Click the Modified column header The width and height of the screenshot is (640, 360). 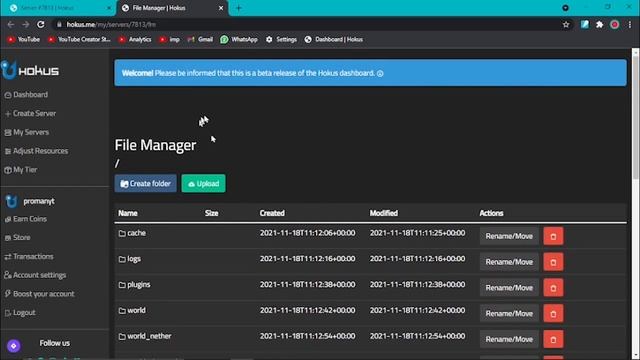(384, 213)
